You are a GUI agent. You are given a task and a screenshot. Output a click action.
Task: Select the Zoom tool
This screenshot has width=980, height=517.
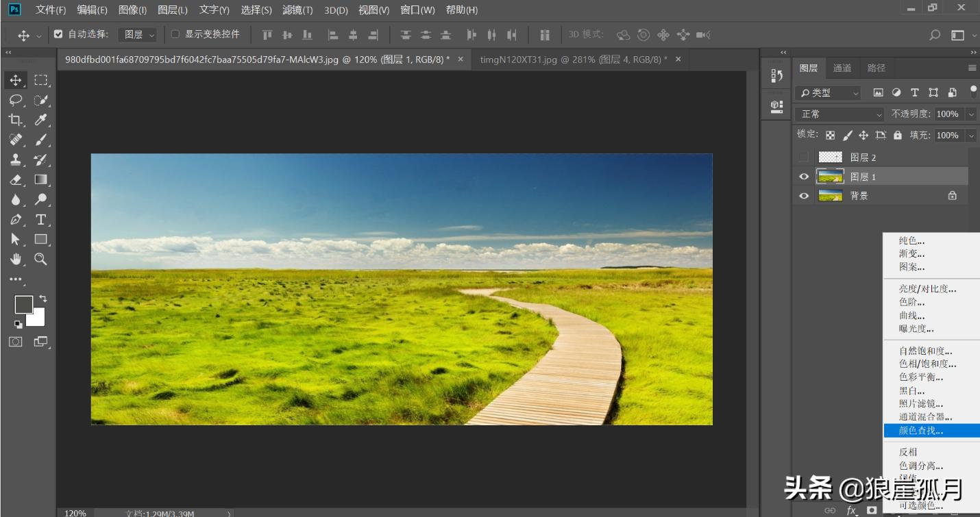[40, 259]
